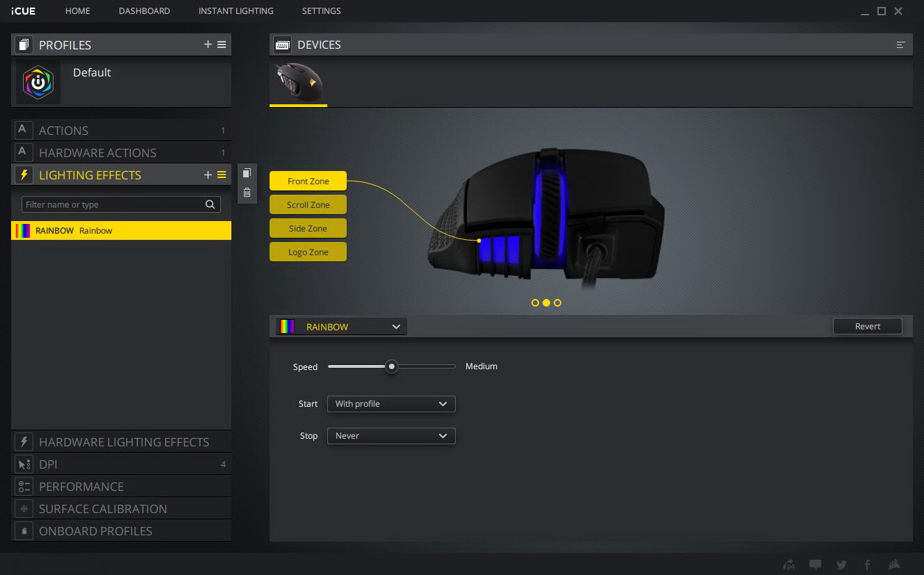Click the Onboard Profiles chip icon
The height and width of the screenshot is (575, 924).
24,531
